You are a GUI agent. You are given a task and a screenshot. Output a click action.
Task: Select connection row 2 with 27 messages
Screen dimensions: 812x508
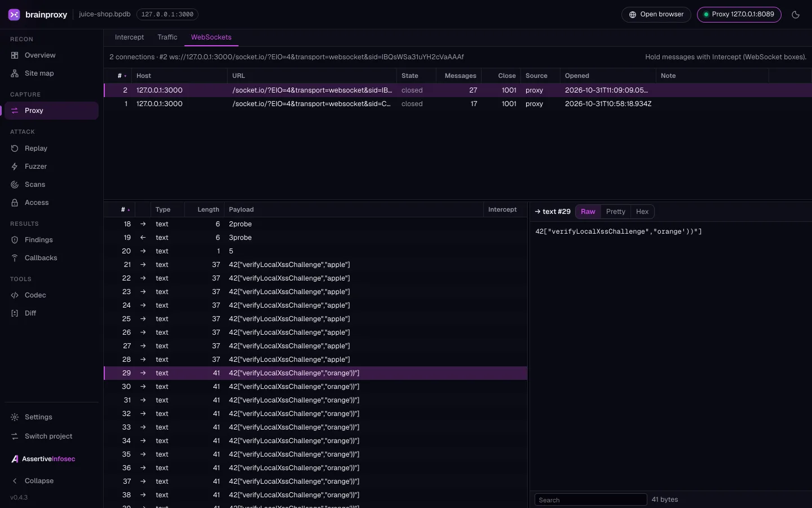coord(457,90)
